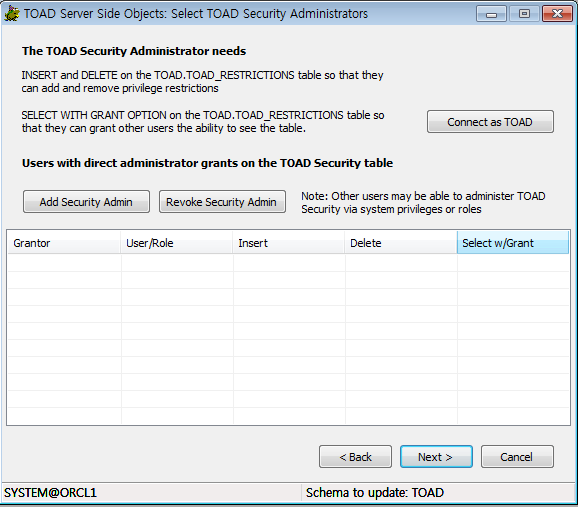This screenshot has height=507, width=578.
Task: Click the note about system privileges or roles
Action: [x=423, y=202]
